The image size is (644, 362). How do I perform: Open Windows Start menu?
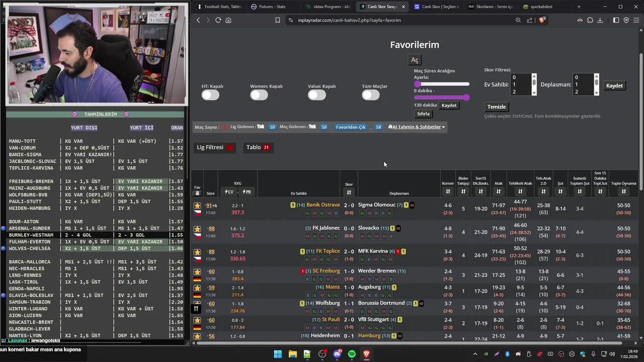(x=278, y=354)
